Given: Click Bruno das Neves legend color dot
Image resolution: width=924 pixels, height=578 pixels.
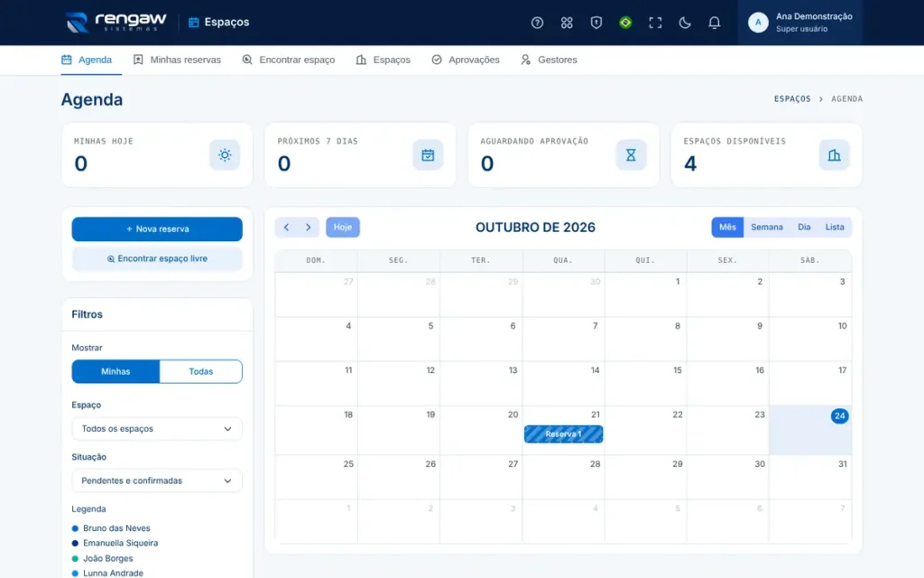Looking at the screenshot, I should (x=75, y=528).
